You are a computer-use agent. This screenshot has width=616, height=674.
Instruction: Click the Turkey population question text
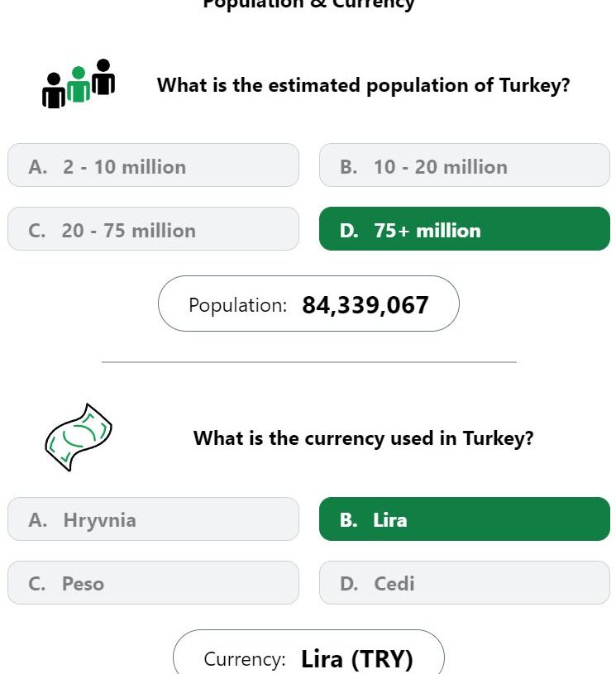363,85
